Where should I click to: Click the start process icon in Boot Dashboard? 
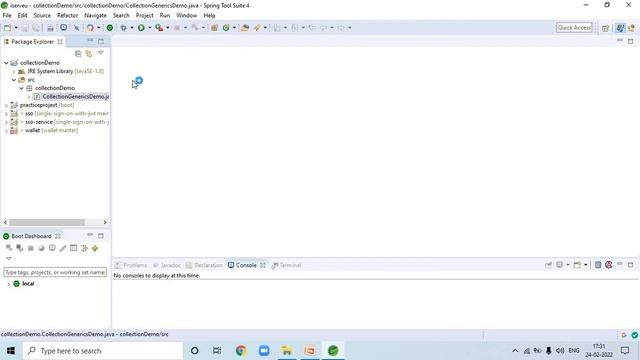[x=9, y=248]
